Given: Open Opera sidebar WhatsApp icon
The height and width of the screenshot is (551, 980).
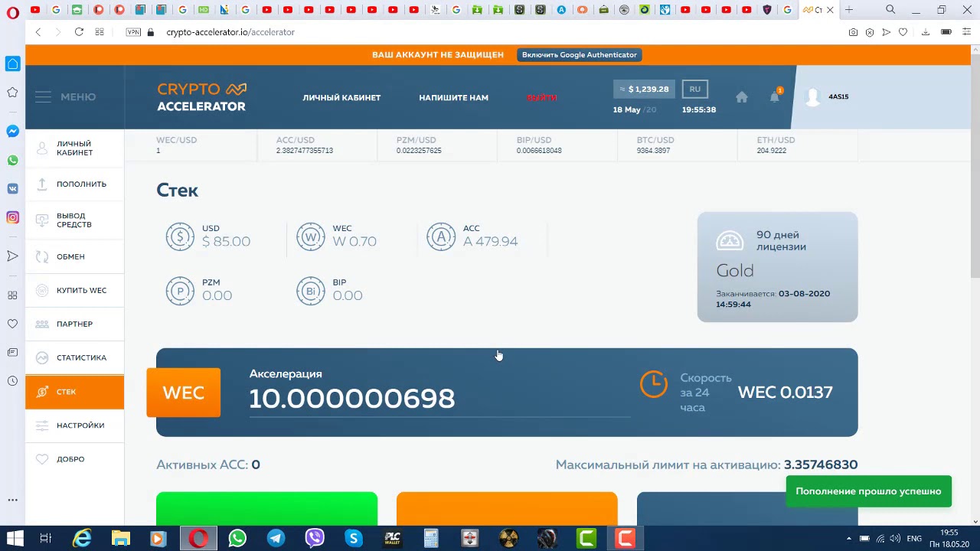Looking at the screenshot, I should [12, 161].
